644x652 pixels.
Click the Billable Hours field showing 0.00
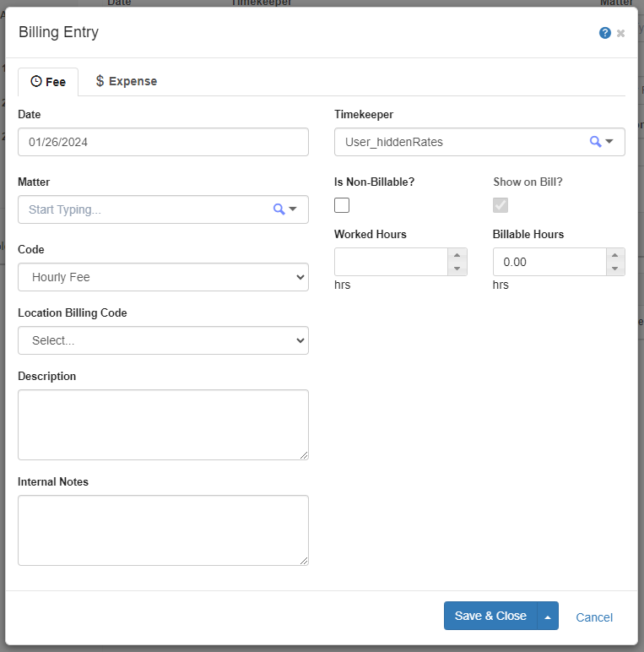[x=549, y=262]
